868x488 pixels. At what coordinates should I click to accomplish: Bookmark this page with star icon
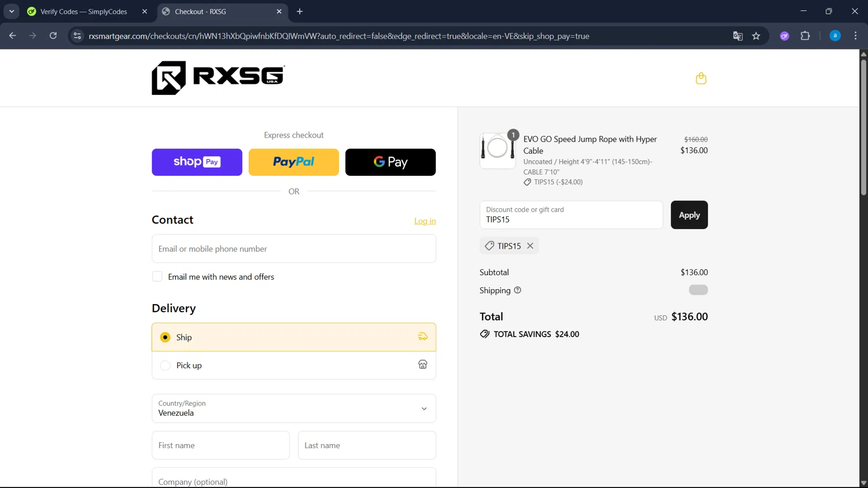coord(756,36)
